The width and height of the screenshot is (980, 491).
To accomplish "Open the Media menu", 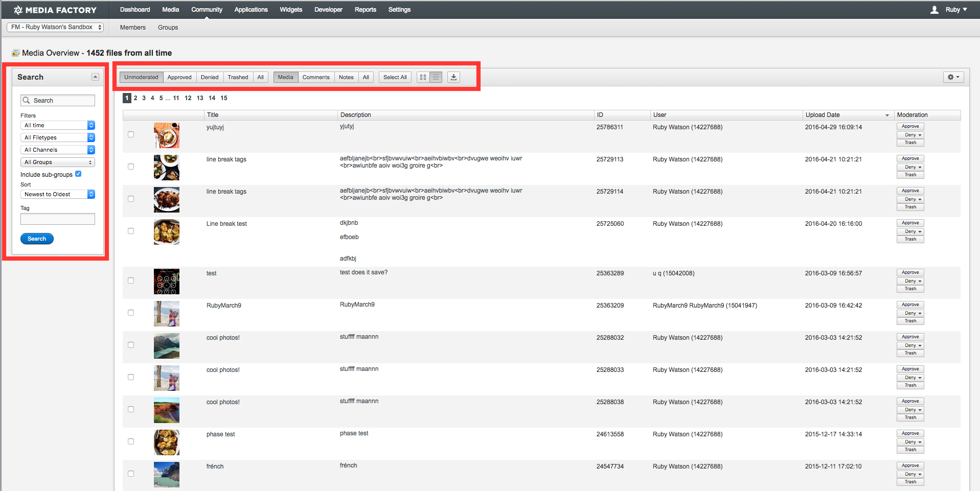I will point(171,10).
